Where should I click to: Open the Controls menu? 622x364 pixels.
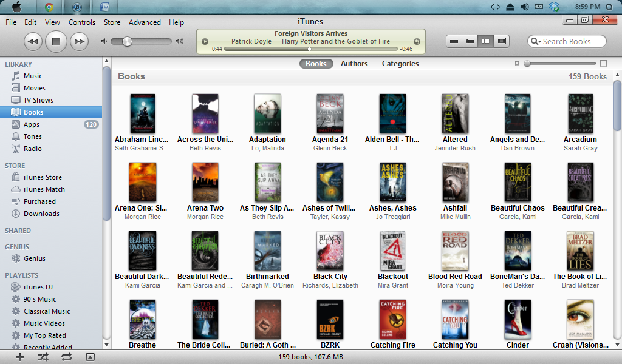pyautogui.click(x=82, y=22)
